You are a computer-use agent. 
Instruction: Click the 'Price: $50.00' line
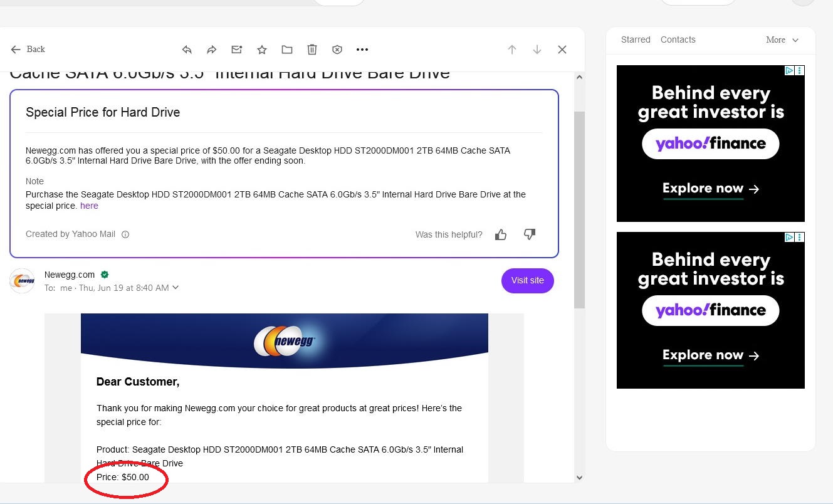tap(123, 477)
